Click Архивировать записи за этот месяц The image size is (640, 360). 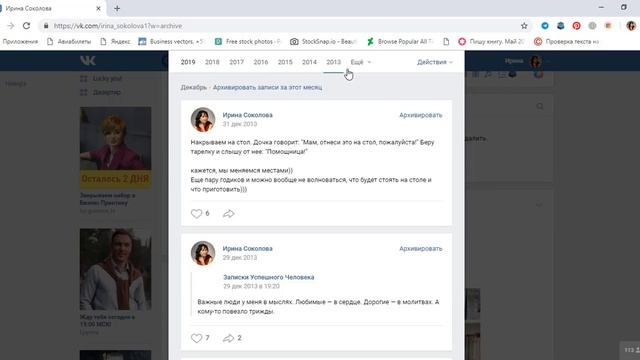267,87
